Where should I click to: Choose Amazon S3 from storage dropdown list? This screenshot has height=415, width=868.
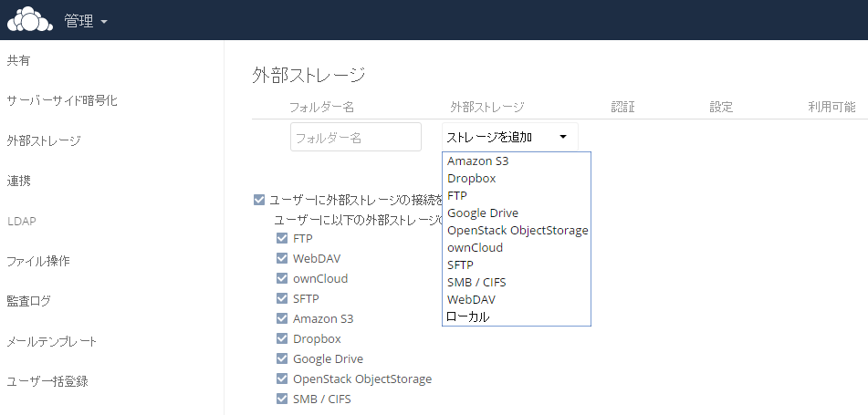(517, 161)
